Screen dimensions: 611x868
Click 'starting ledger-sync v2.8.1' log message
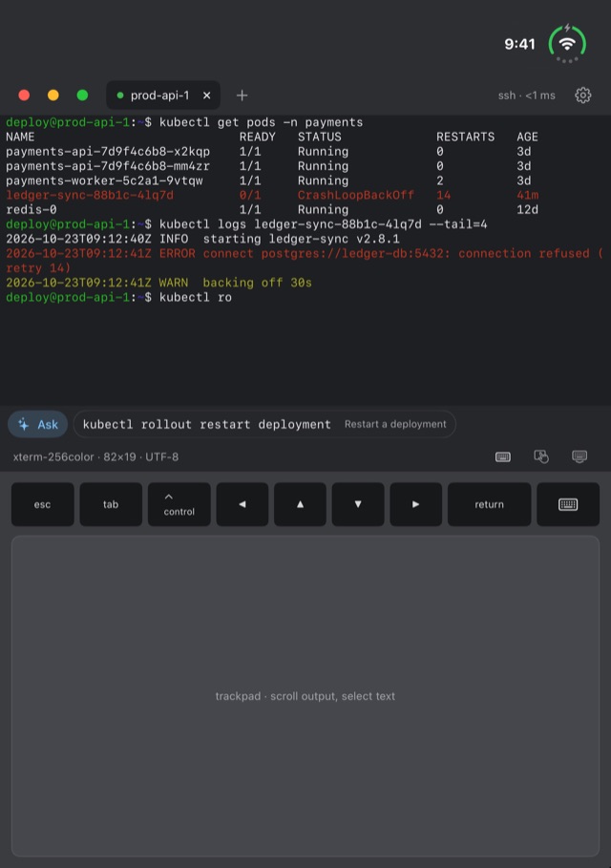[301, 239]
